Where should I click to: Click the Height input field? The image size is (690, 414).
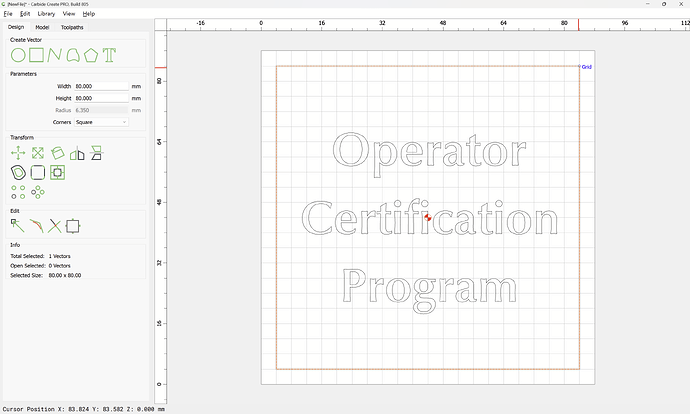pos(101,98)
